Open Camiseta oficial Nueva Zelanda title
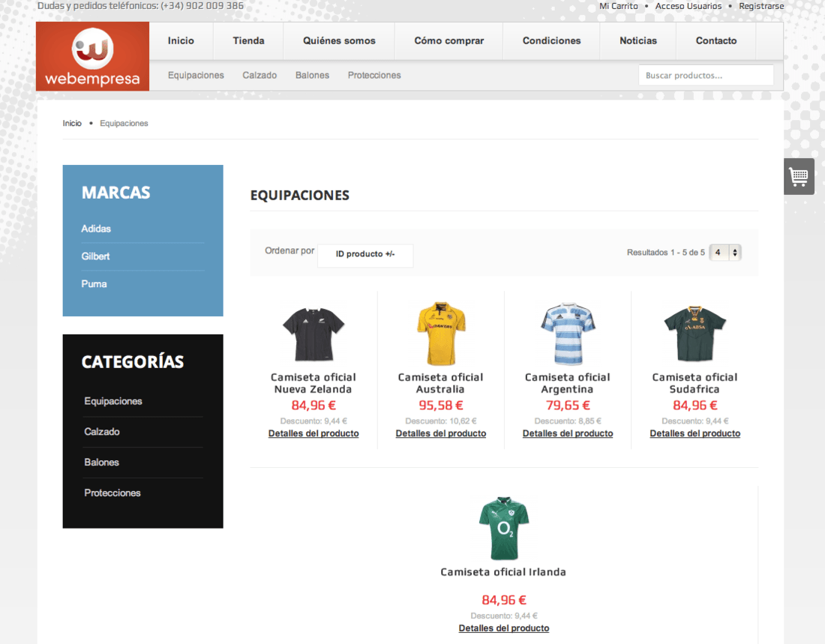 point(313,383)
